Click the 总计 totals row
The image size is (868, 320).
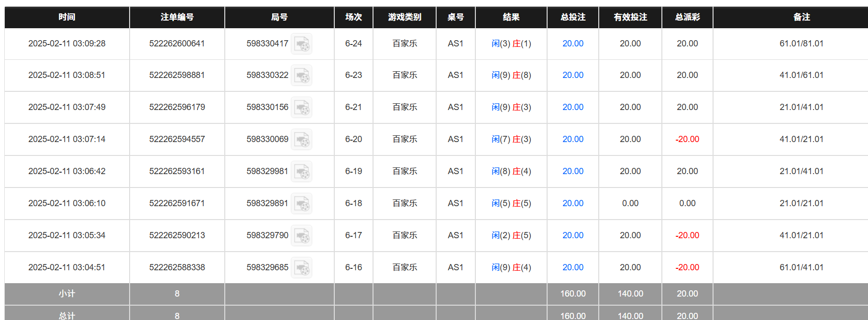(66, 316)
